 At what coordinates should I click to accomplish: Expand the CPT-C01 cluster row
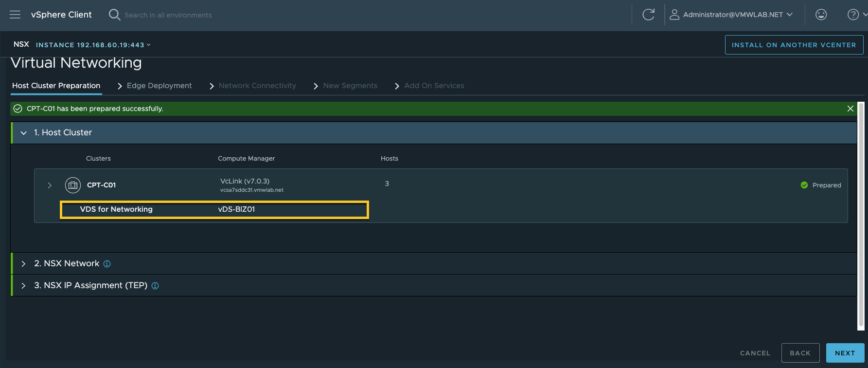(x=50, y=185)
